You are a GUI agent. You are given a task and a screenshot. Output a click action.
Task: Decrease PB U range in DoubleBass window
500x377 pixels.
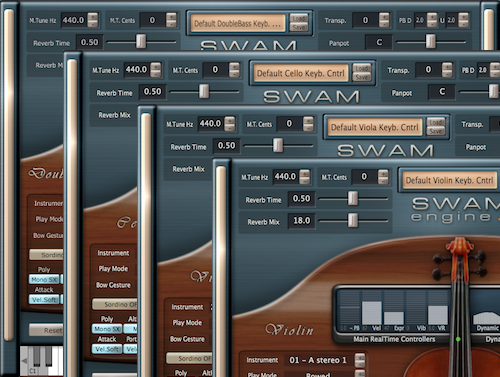(x=463, y=24)
